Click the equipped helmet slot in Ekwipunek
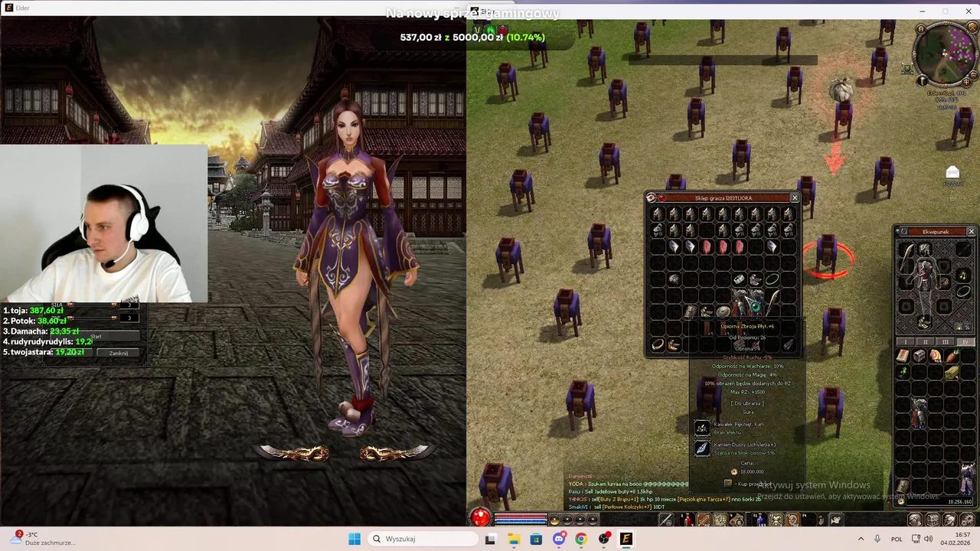Image resolution: width=980 pixels, height=551 pixels. [926, 249]
